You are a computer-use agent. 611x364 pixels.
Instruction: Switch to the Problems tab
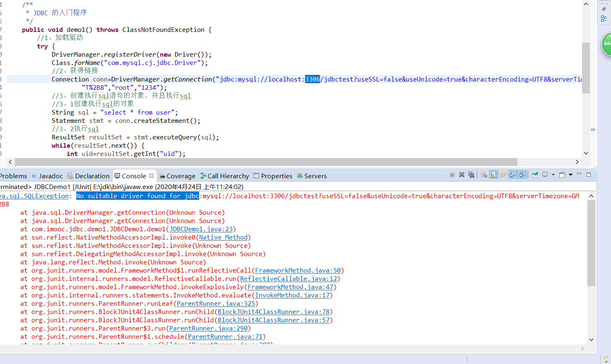[13, 176]
